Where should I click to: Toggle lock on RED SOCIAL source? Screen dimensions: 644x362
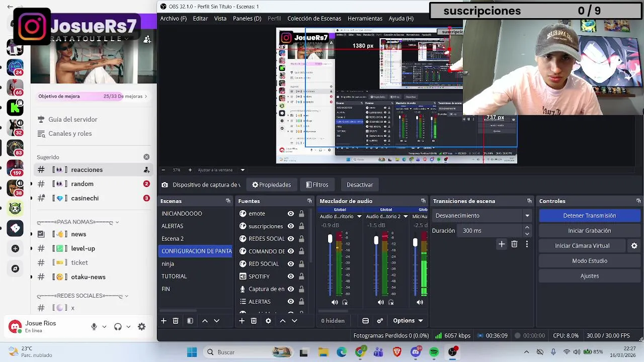click(301, 264)
